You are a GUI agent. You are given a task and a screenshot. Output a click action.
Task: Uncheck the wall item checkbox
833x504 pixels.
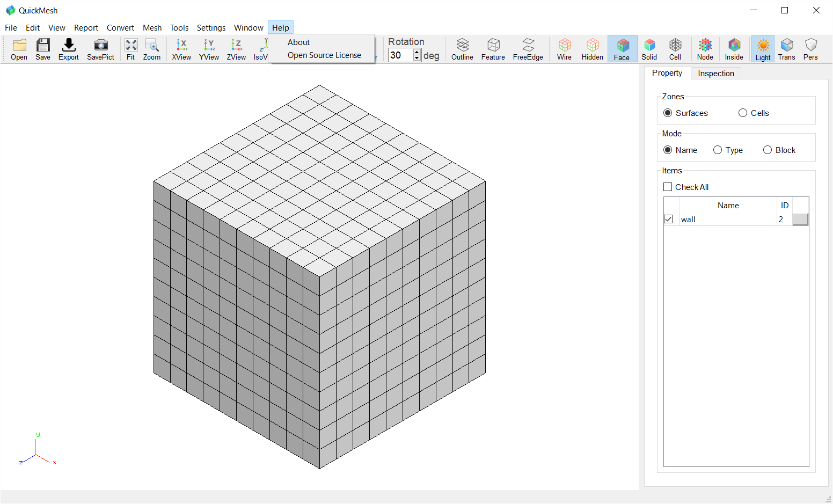pyautogui.click(x=668, y=219)
